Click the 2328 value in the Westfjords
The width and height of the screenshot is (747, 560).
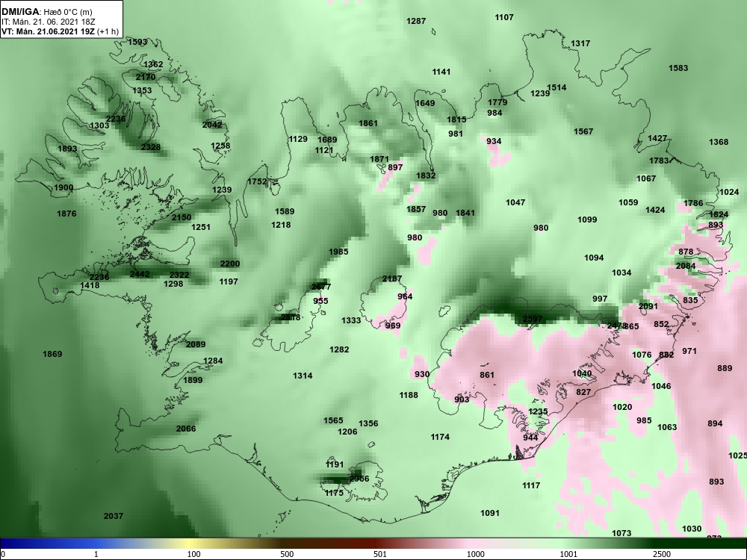(151, 147)
